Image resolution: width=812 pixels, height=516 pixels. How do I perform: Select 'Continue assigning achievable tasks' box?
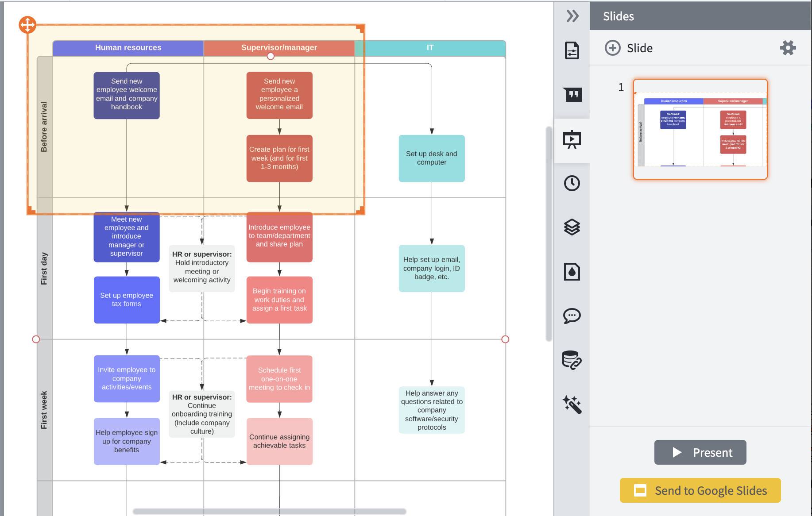[x=279, y=442]
